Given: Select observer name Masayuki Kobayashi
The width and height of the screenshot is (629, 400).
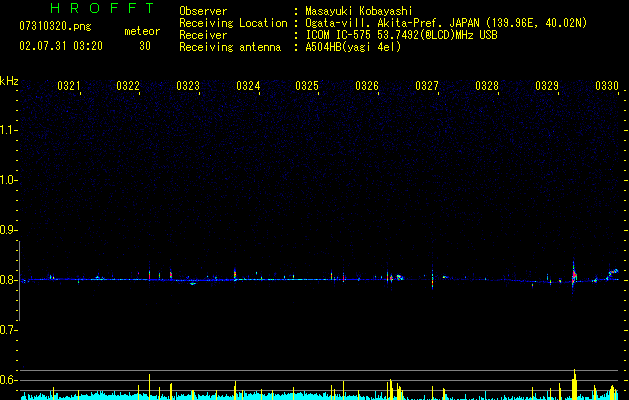Looking at the screenshot, I should [x=359, y=11].
